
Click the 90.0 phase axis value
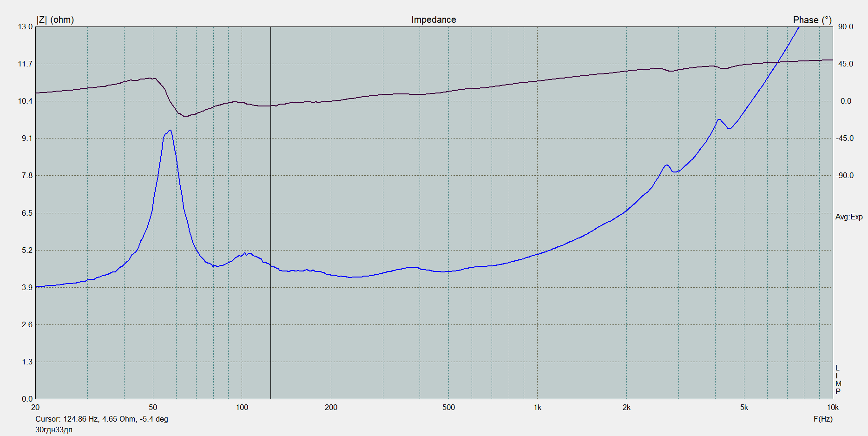[846, 26]
